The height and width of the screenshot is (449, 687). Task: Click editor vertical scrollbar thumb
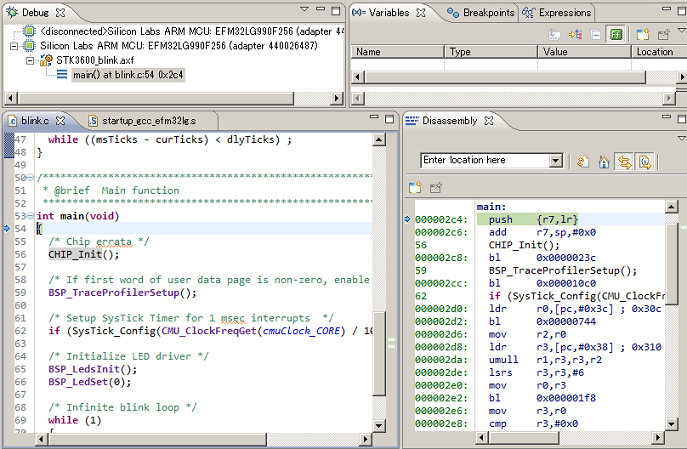click(x=379, y=353)
